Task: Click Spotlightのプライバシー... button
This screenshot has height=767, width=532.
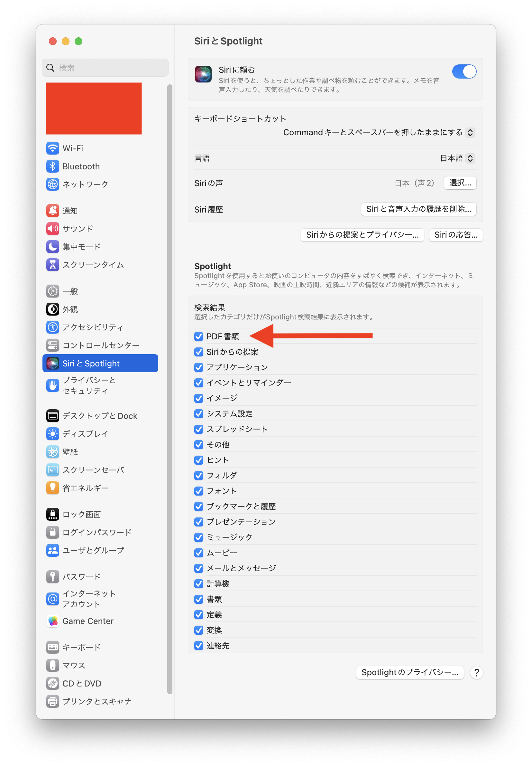Action: [410, 673]
